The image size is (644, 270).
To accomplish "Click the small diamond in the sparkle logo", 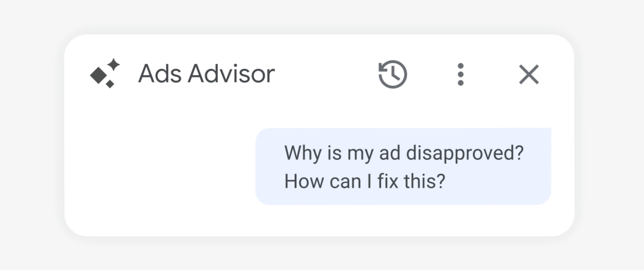I will [x=110, y=84].
